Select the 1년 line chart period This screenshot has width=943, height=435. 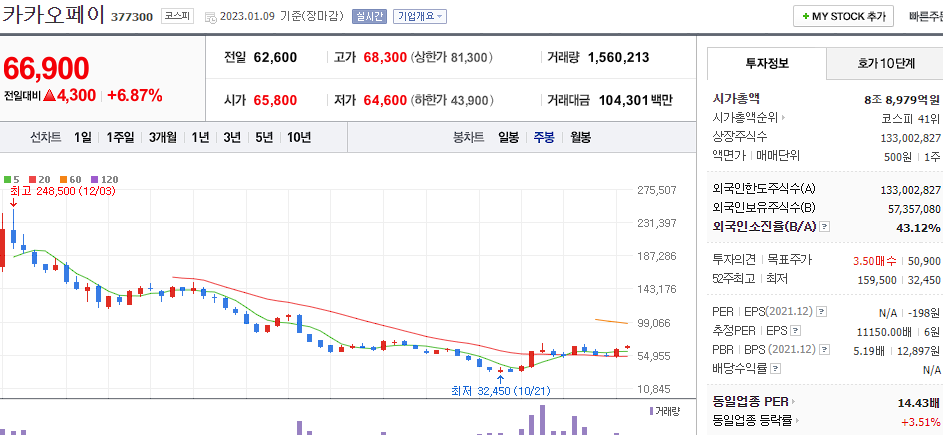click(200, 137)
